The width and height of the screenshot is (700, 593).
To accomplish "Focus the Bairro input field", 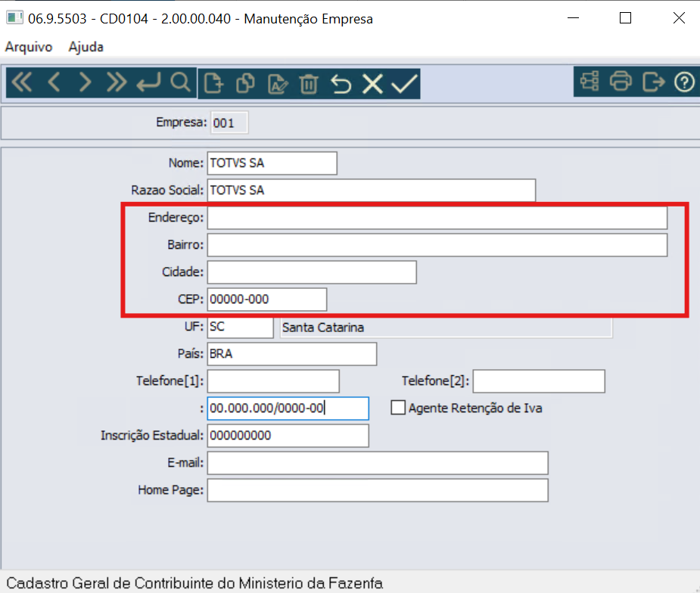I will click(437, 245).
